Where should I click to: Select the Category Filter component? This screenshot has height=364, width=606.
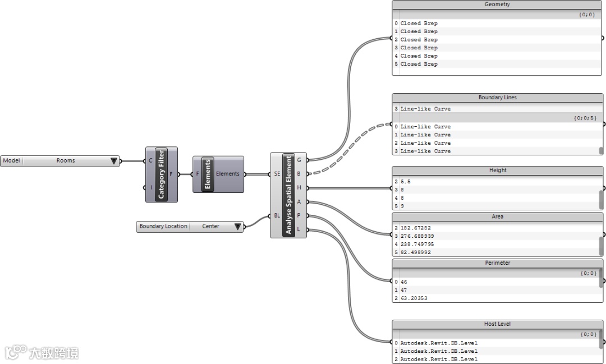[x=161, y=174]
